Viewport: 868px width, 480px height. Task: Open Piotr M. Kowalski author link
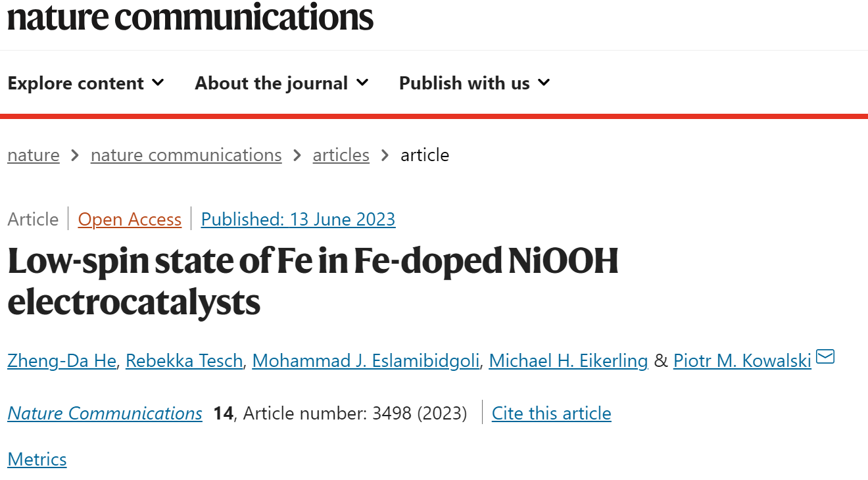click(742, 361)
